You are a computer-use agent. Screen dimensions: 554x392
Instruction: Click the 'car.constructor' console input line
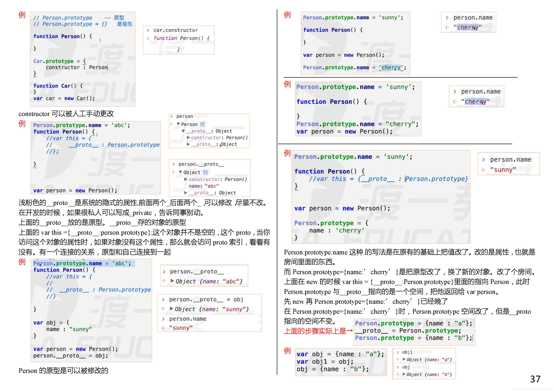point(175,30)
